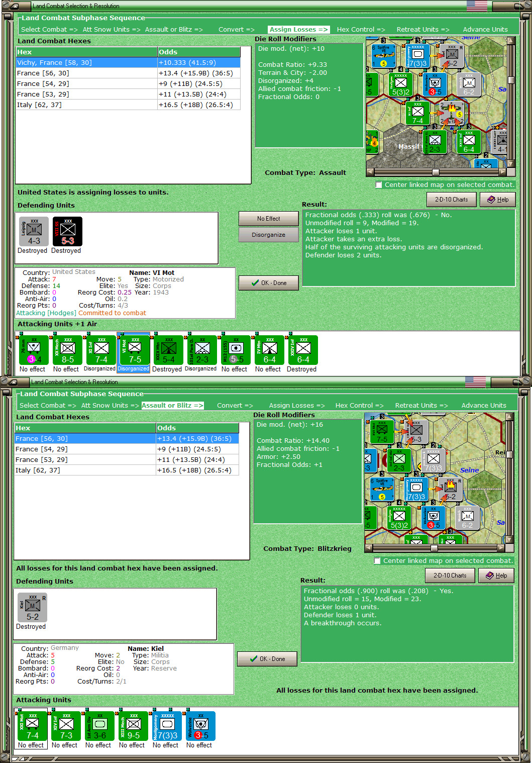Viewport: 532px width, 763px height.
Task: Open Retreat Units step in lower window
Action: tap(421, 406)
